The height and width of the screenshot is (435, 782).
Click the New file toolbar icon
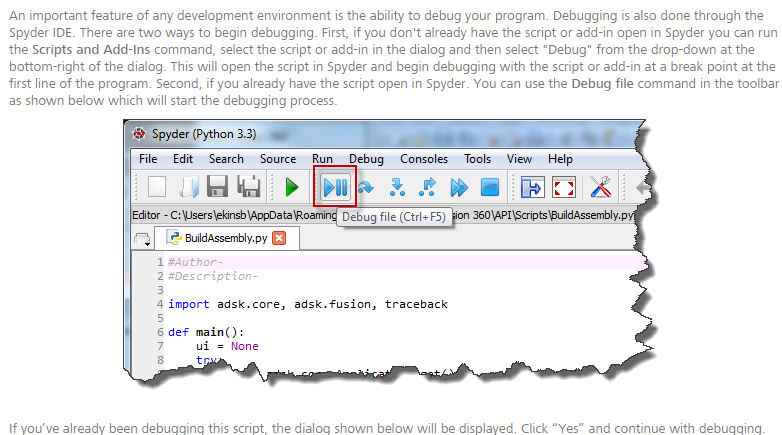tap(157, 188)
